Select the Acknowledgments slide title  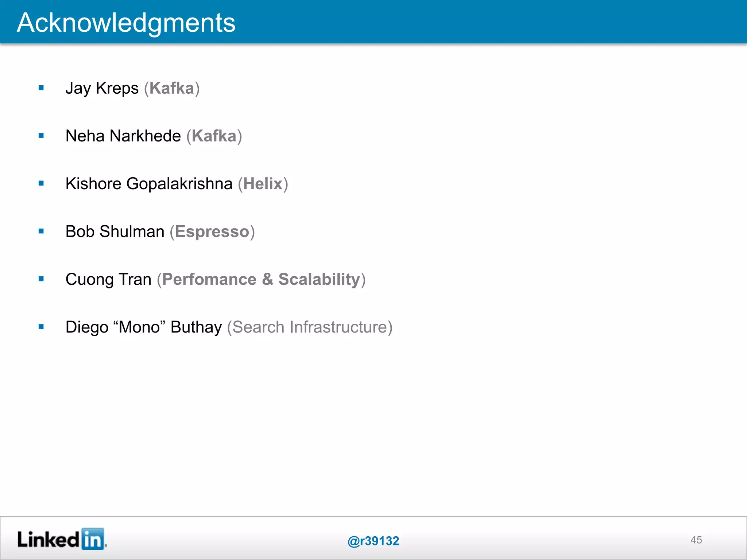pyautogui.click(x=126, y=23)
